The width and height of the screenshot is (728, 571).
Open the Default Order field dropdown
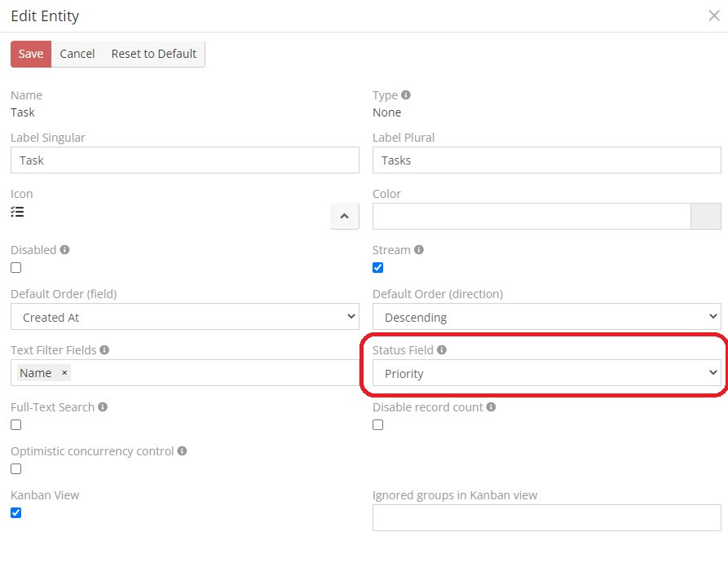[x=184, y=317]
